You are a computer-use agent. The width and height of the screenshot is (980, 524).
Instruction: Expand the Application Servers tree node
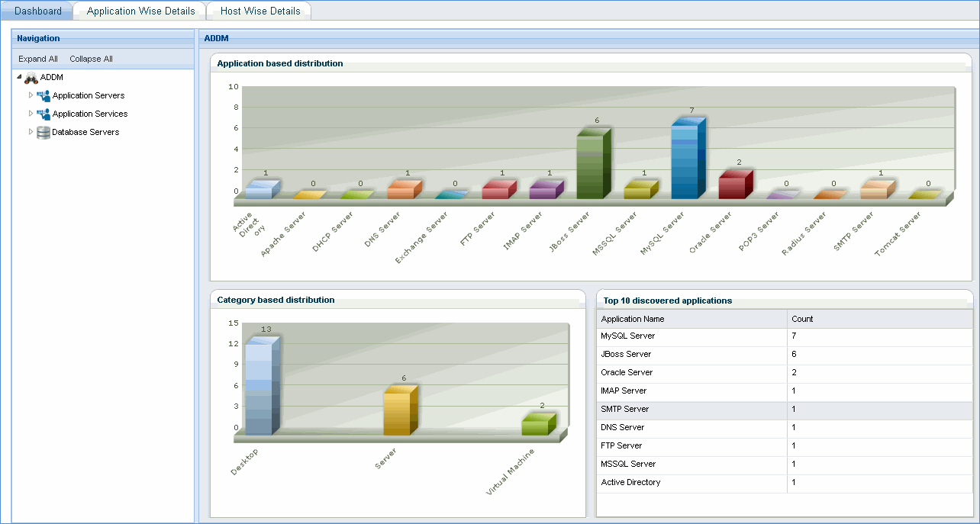tap(31, 95)
